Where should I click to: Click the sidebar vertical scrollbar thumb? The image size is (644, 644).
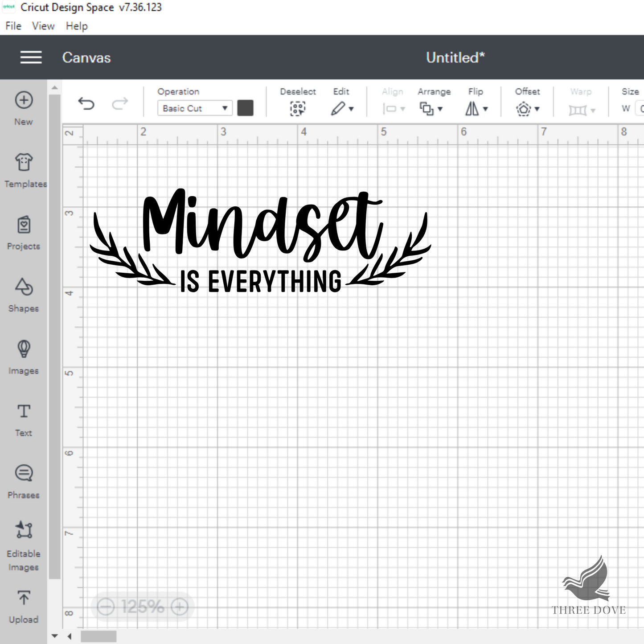54,336
